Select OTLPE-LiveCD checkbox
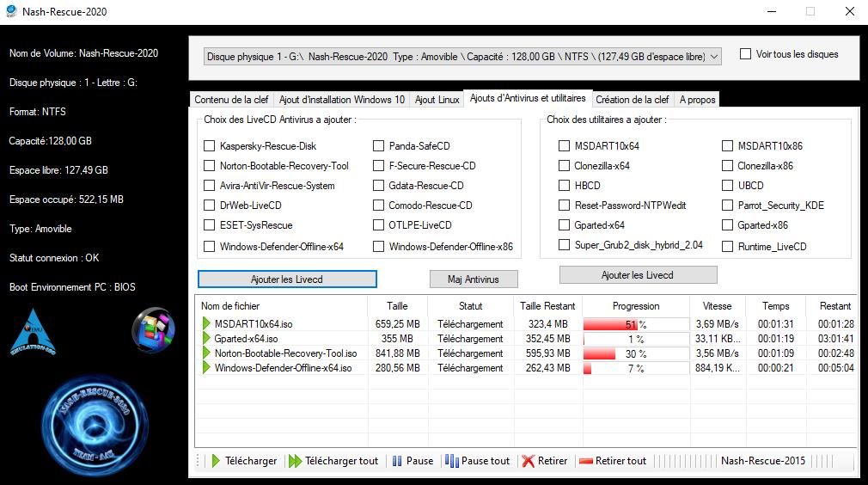This screenshot has height=485, width=868. point(379,224)
